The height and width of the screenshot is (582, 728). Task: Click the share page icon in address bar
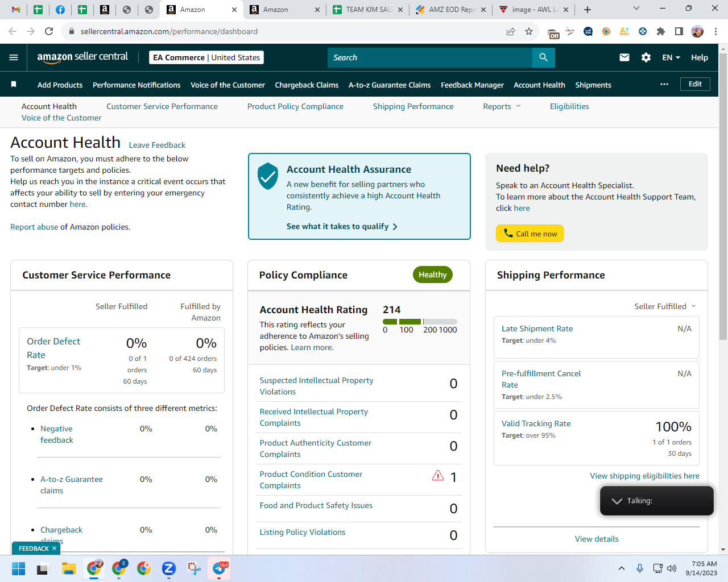511,31
